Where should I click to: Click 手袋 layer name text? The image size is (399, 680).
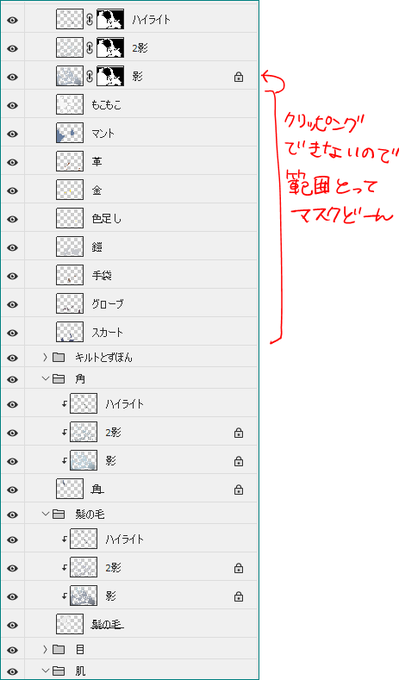102,275
